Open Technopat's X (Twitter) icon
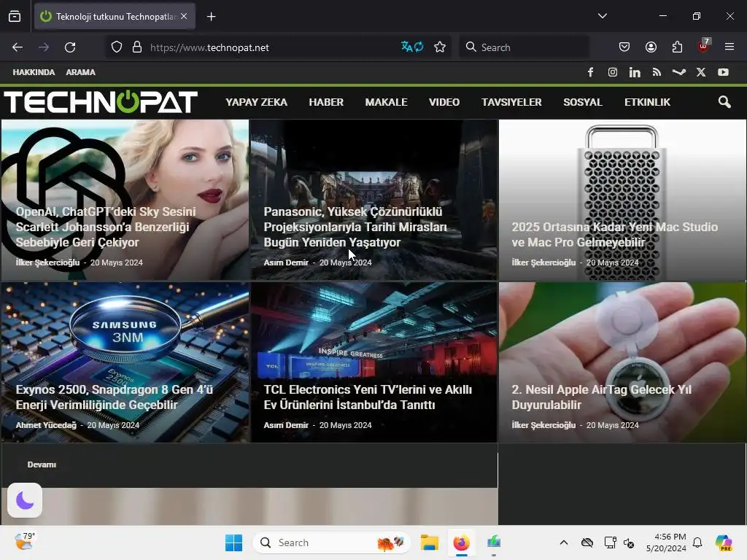This screenshot has height=560, width=747. (701, 72)
